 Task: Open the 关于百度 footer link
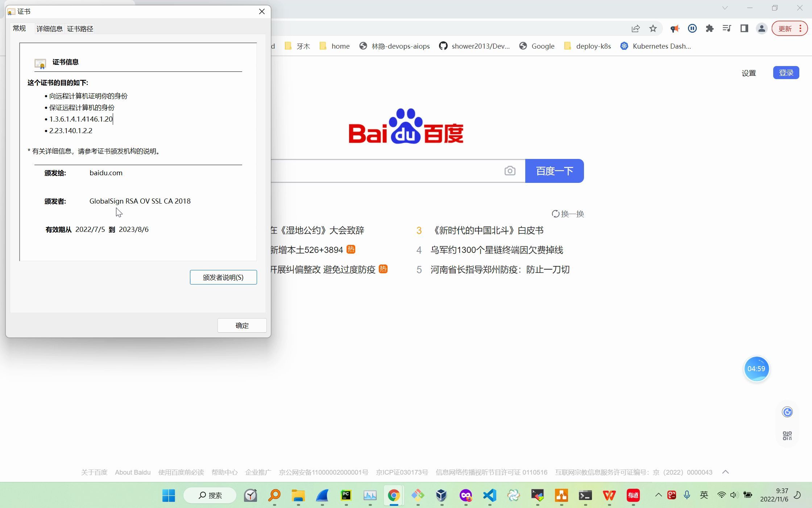94,472
